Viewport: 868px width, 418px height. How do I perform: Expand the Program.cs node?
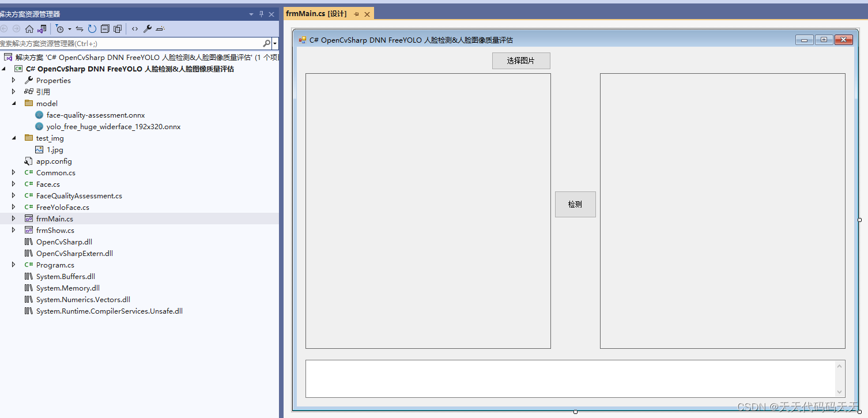tap(14, 265)
